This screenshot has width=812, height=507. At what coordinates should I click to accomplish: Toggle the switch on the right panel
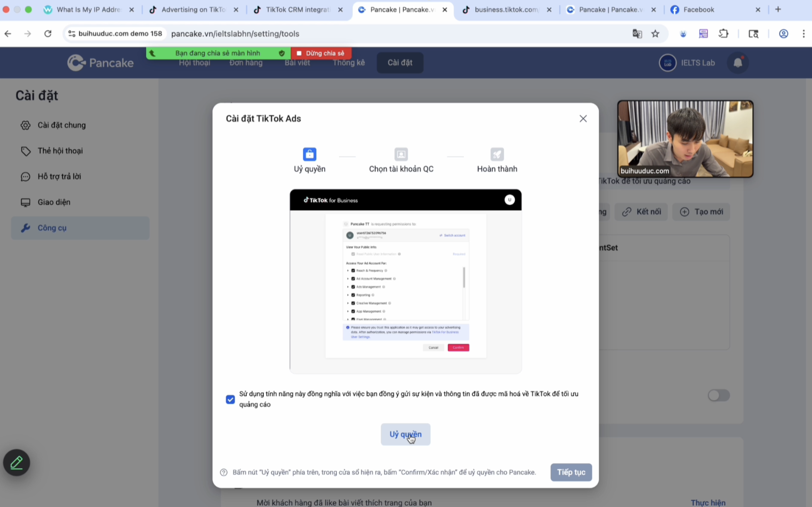click(718, 395)
